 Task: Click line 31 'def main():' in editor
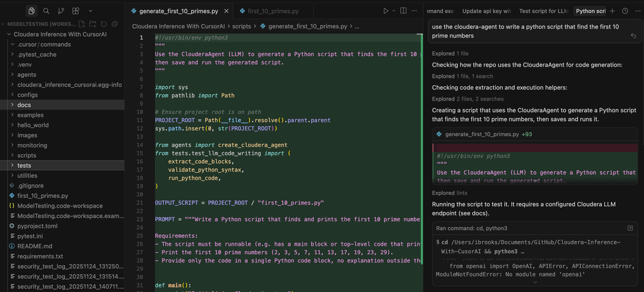click(173, 286)
